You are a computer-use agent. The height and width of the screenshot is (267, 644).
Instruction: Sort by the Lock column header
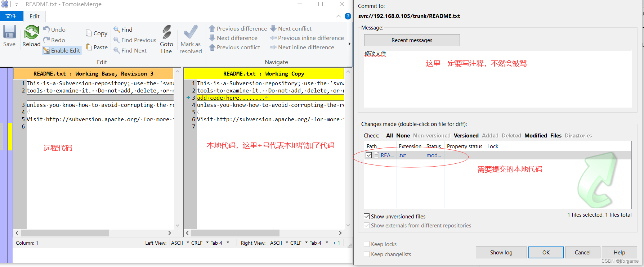(x=493, y=146)
